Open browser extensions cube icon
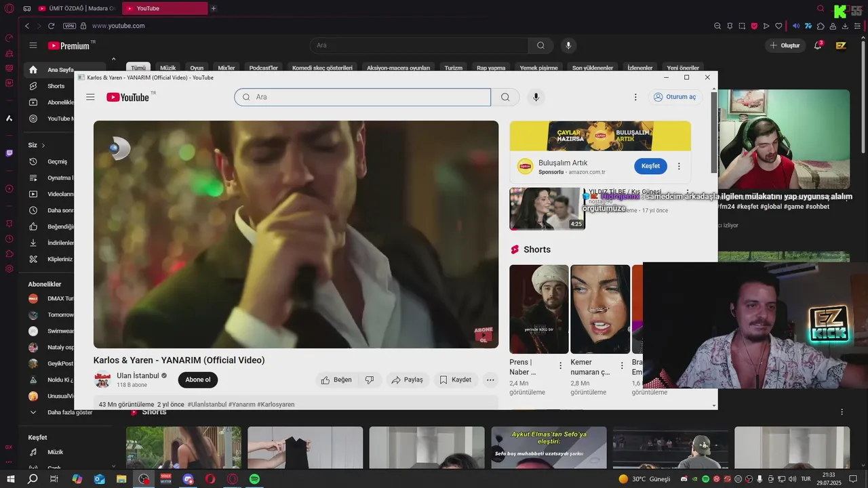Image resolution: width=868 pixels, height=488 pixels. point(821,26)
